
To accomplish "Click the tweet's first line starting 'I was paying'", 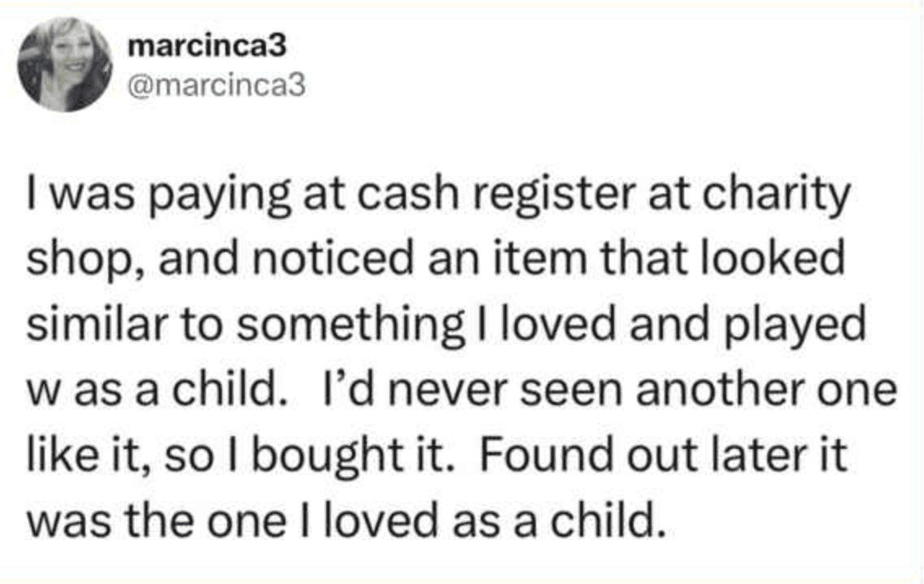I will coord(437,198).
